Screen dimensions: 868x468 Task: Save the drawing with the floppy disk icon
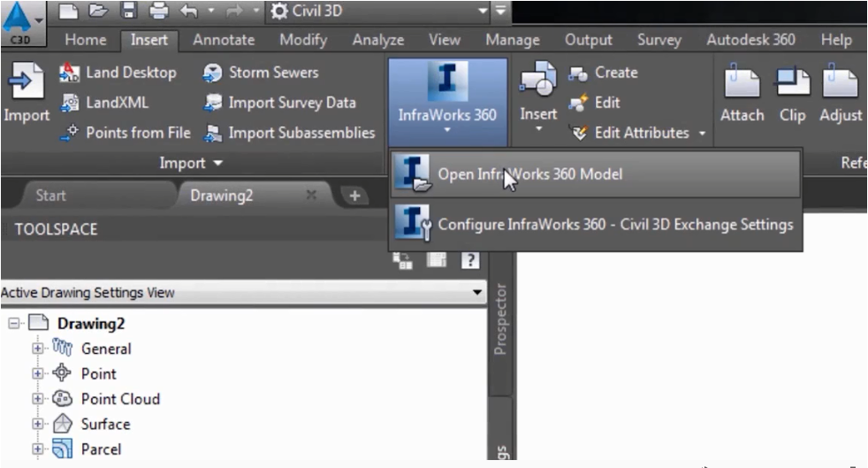pos(128,11)
